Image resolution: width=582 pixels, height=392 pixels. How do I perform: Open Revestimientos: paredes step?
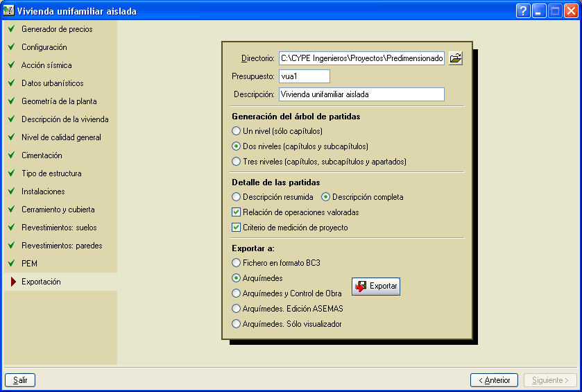coord(62,246)
